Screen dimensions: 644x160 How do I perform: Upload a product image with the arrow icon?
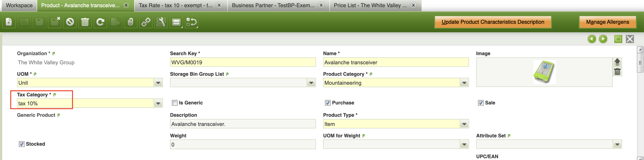pos(617,62)
